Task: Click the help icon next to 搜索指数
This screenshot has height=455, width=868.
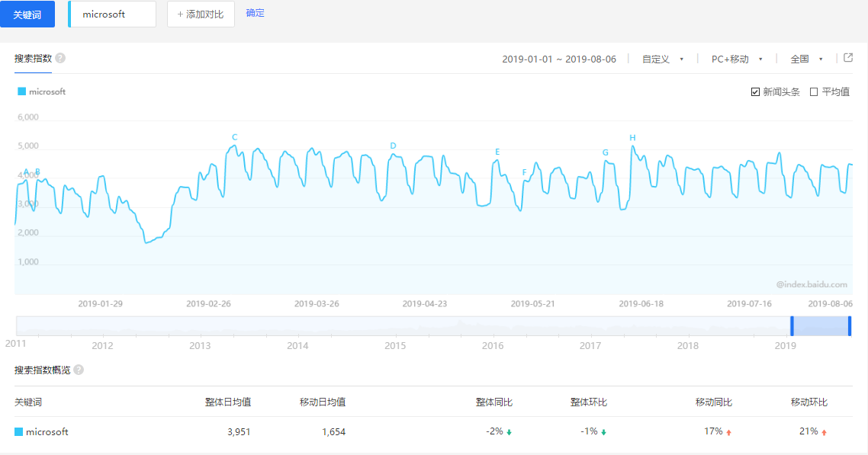Action: (x=59, y=58)
